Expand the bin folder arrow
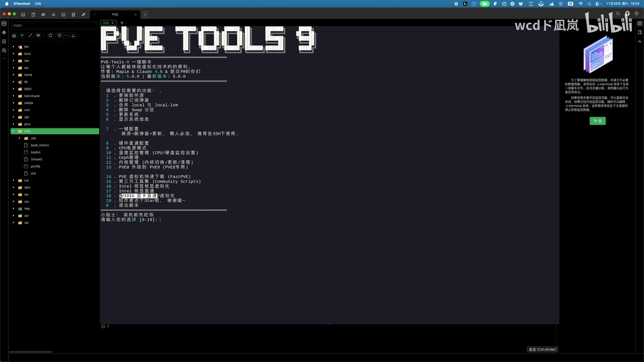 pyautogui.click(x=14, y=47)
